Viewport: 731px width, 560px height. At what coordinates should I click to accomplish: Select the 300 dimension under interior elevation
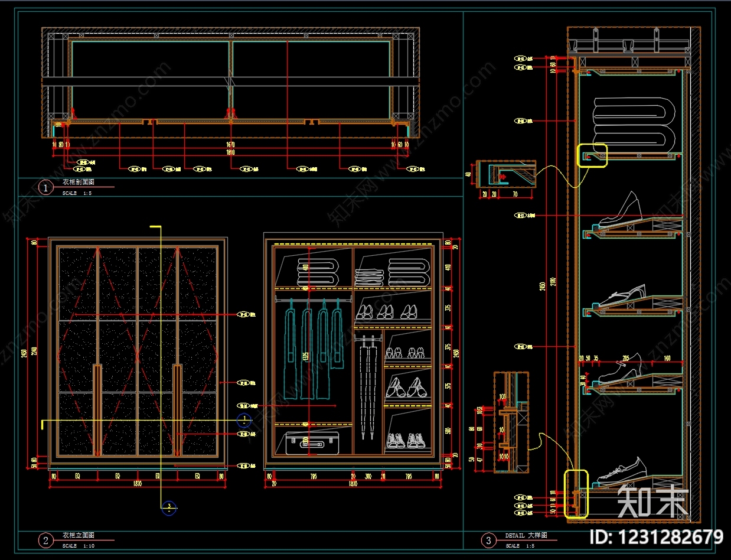tap(368, 476)
